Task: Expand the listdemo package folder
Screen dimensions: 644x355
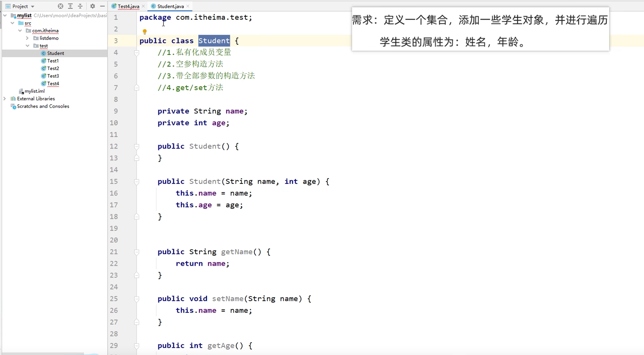Action: coord(27,38)
